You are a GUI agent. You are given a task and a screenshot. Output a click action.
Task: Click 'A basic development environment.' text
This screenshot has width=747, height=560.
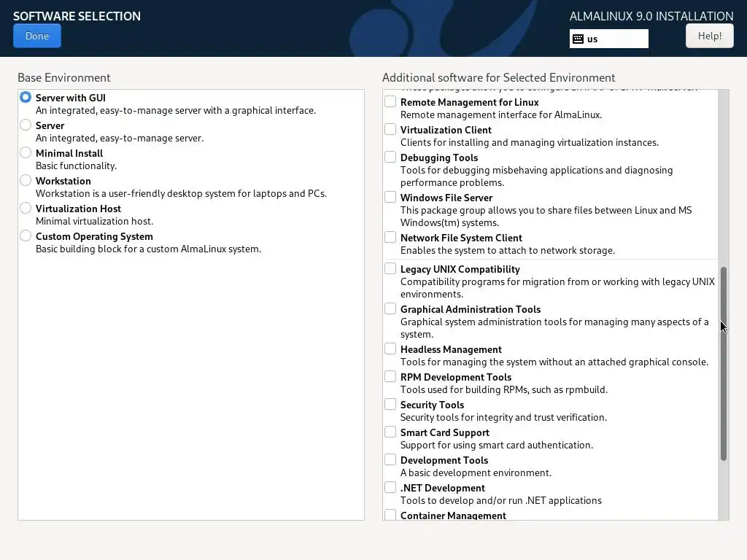(x=476, y=472)
